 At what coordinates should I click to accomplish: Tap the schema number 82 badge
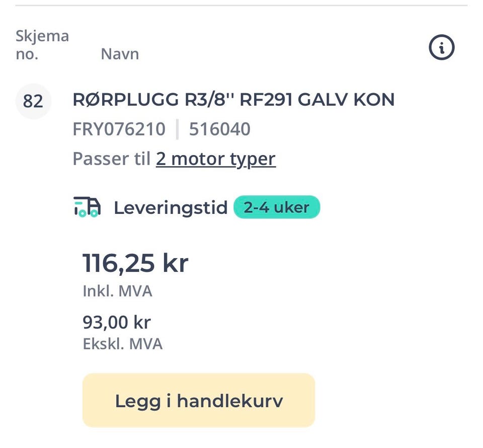coord(33,101)
